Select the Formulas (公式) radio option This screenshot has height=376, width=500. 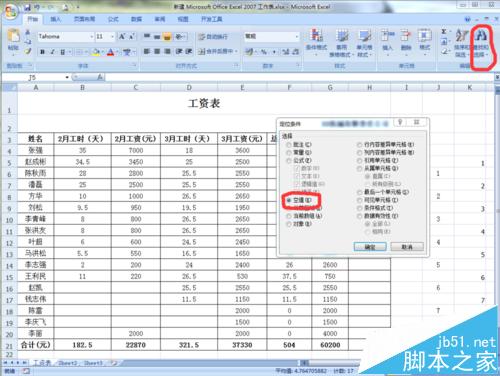pyautogui.click(x=299, y=160)
